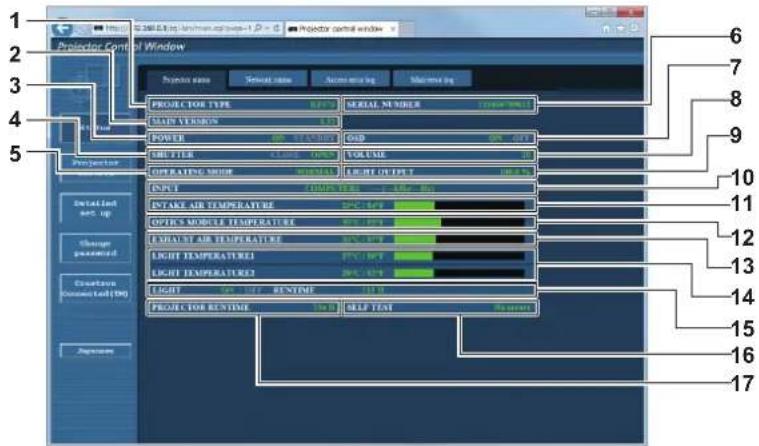Switch to the Projector status tab
759x446 pixels.
tap(186, 79)
